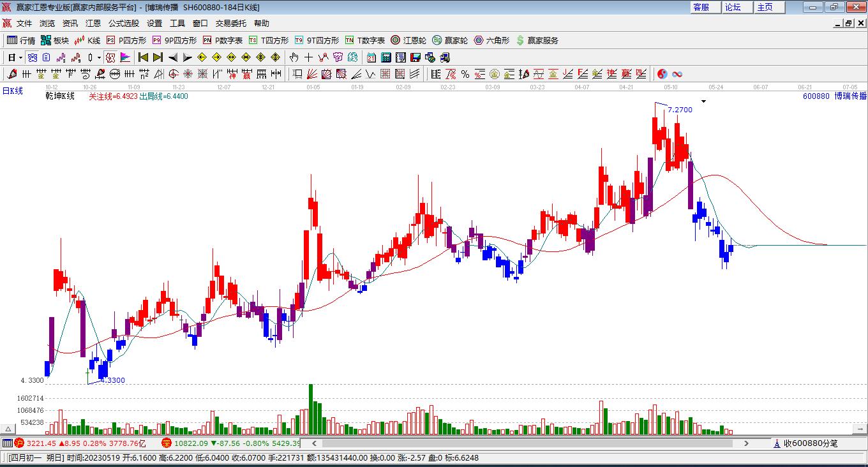868x467 pixels.
Task: Click the 日K线 period label
Action: pyautogui.click(x=12, y=91)
